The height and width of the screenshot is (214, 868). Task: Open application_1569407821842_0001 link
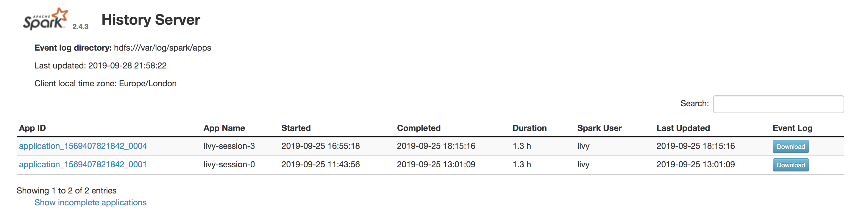pos(83,165)
